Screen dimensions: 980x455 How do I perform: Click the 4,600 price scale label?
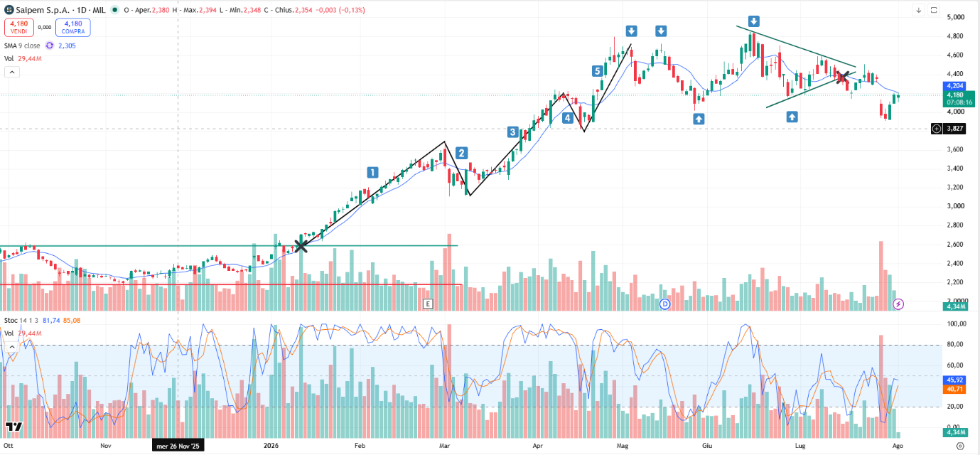pos(956,55)
